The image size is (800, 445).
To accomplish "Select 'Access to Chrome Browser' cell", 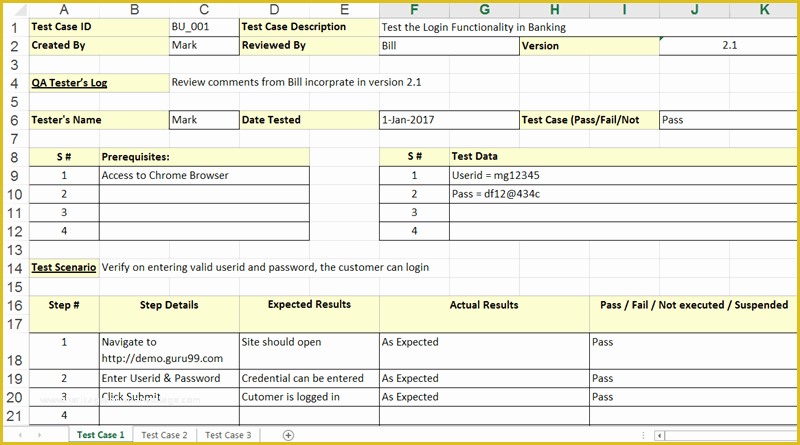I will click(204, 176).
